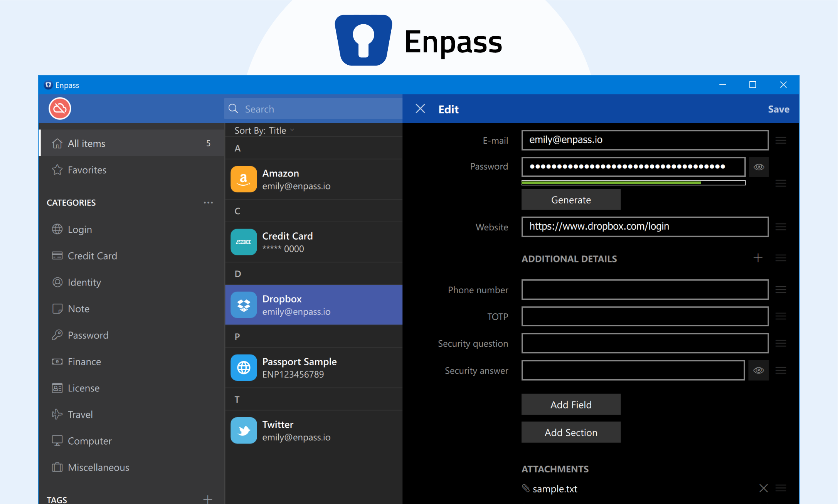This screenshot has height=504, width=838.
Task: Click the search magnifier icon
Action: pos(233,109)
